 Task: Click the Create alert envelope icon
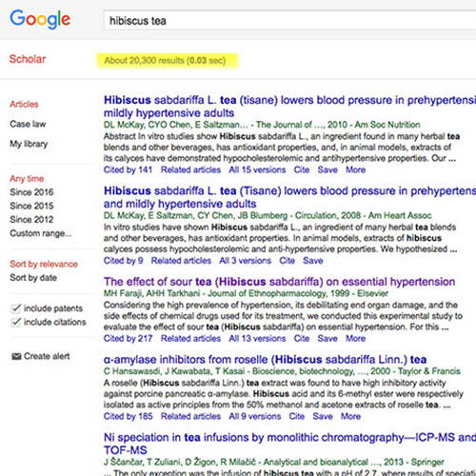point(16,356)
